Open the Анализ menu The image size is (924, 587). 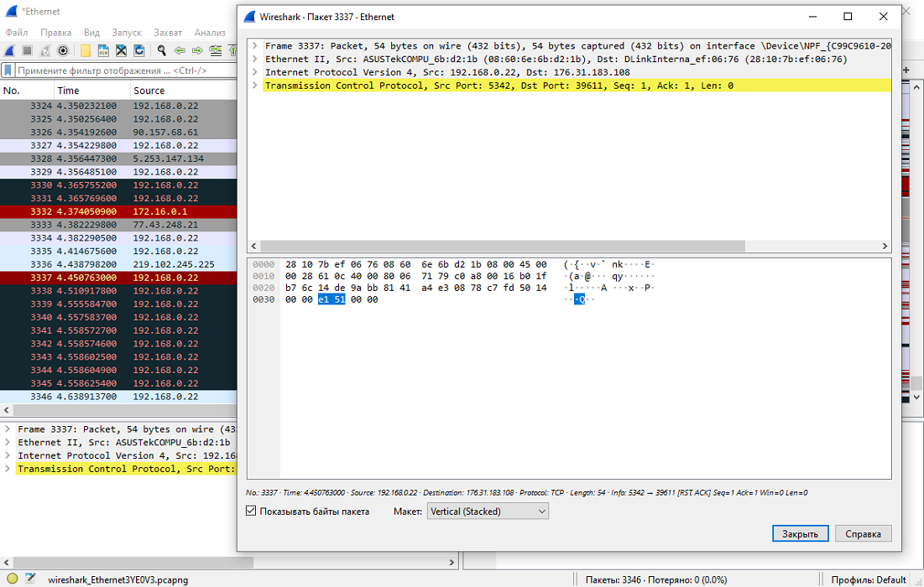210,33
